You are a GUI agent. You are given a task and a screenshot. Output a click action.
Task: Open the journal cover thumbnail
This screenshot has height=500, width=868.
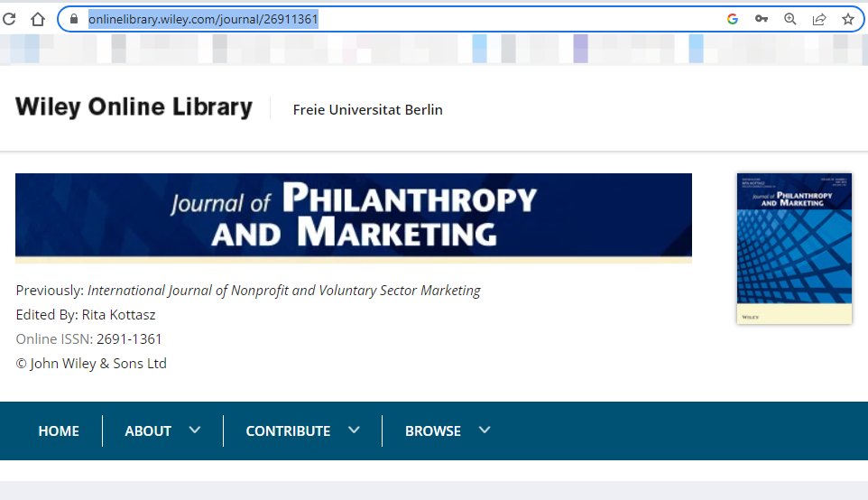coord(794,248)
